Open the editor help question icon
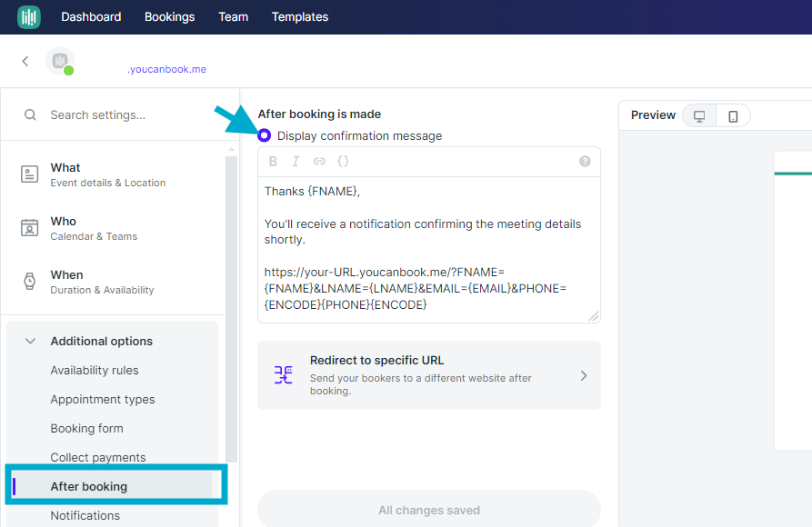The width and height of the screenshot is (812, 527). [585, 162]
